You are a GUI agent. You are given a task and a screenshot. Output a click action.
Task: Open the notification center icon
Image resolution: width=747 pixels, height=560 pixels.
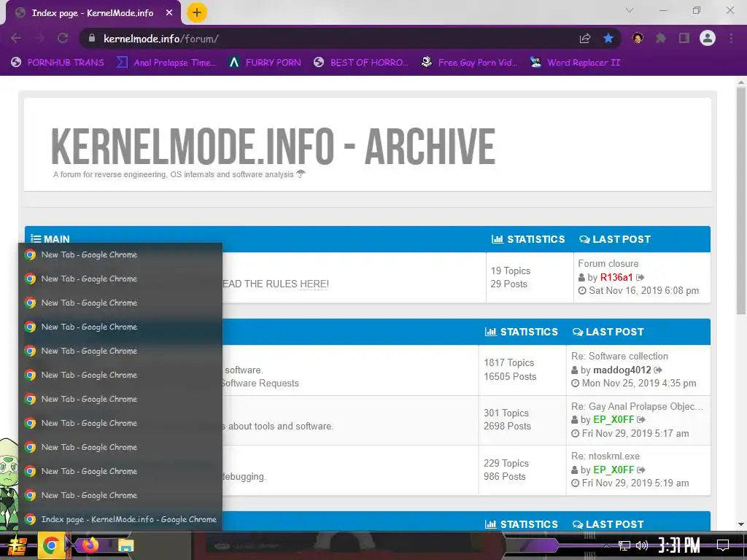click(723, 545)
